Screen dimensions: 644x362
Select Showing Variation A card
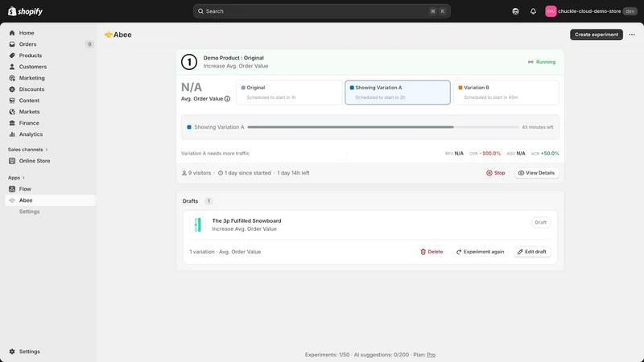[398, 93]
